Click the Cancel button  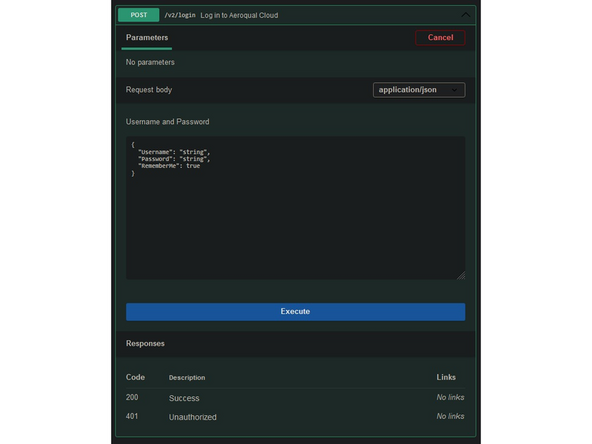tap(440, 37)
